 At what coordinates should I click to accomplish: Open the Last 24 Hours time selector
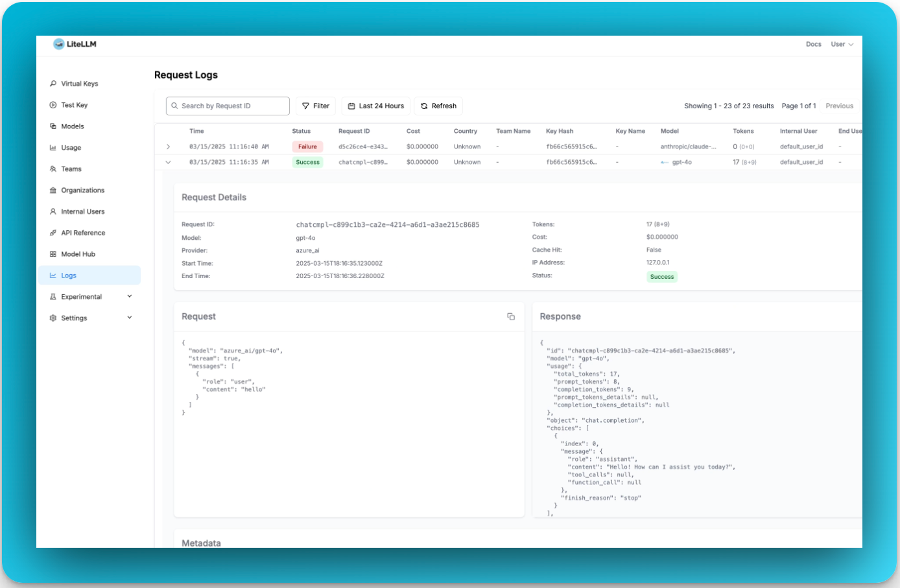point(375,106)
